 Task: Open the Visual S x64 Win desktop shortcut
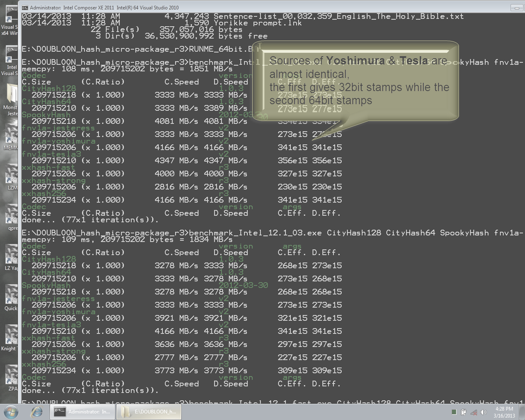(x=9, y=21)
